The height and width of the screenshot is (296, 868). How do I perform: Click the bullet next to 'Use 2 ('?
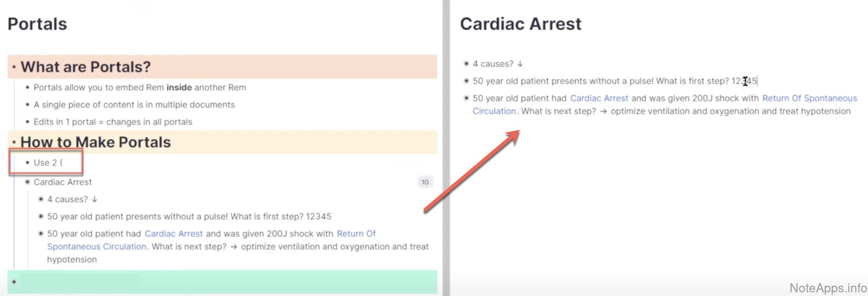point(28,163)
